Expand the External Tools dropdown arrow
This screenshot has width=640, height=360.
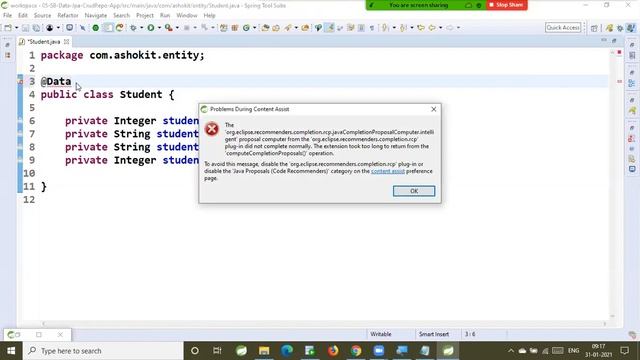click(177, 28)
